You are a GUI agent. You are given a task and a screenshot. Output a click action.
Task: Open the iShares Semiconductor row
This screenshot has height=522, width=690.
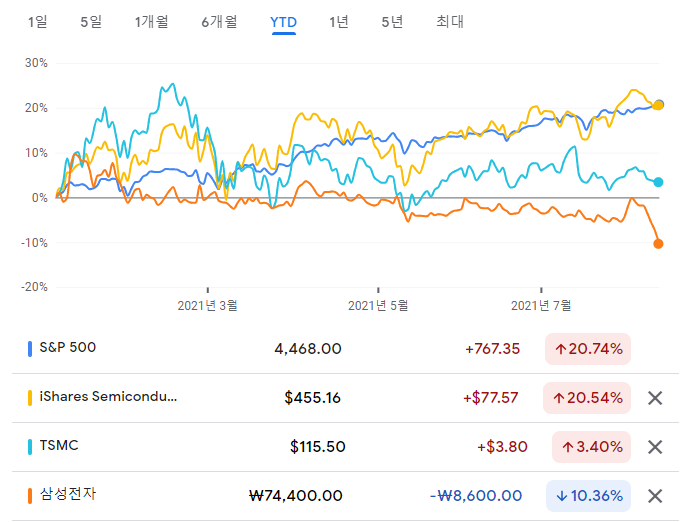tap(345, 398)
